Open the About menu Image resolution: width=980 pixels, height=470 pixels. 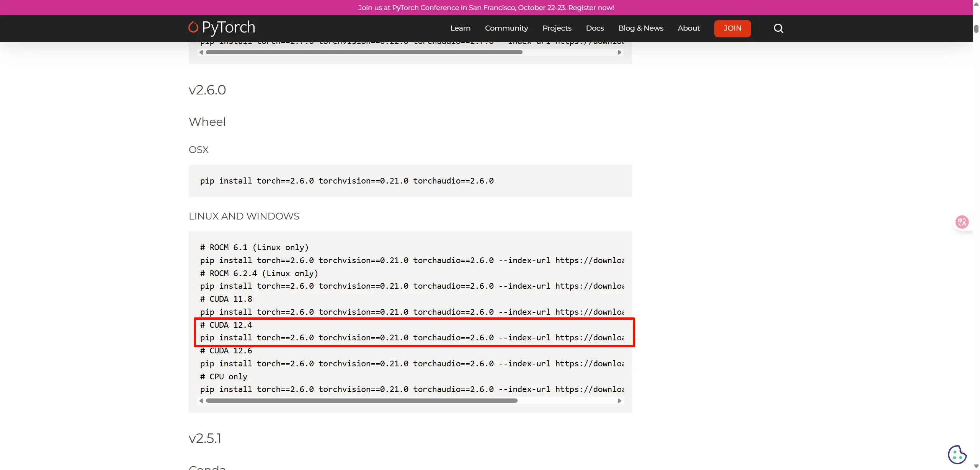tap(688, 28)
